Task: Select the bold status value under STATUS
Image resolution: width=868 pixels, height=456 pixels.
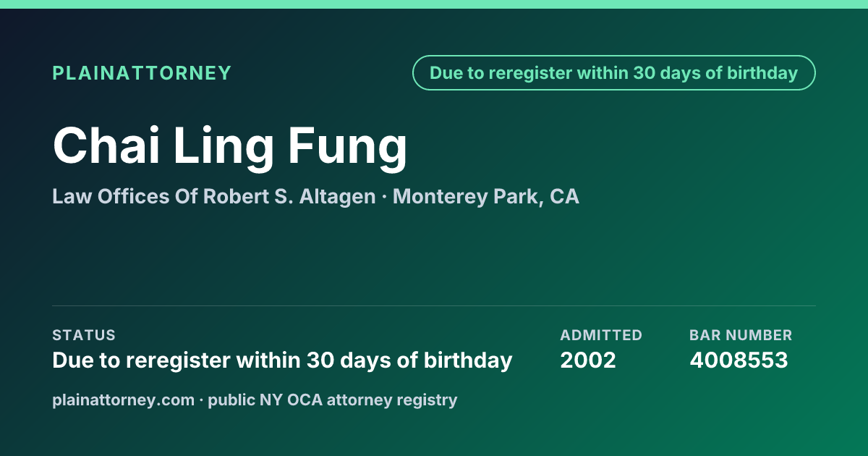Action: coord(282,360)
